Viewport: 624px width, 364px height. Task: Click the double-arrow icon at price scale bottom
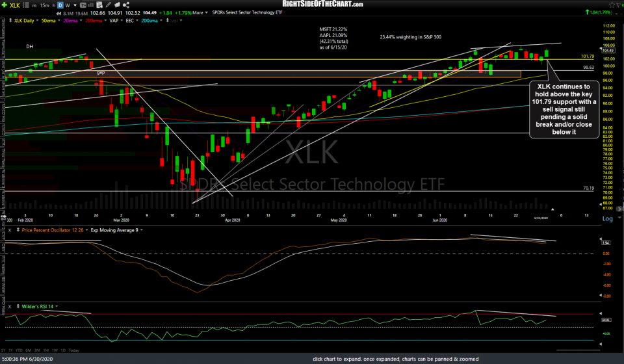(619, 209)
